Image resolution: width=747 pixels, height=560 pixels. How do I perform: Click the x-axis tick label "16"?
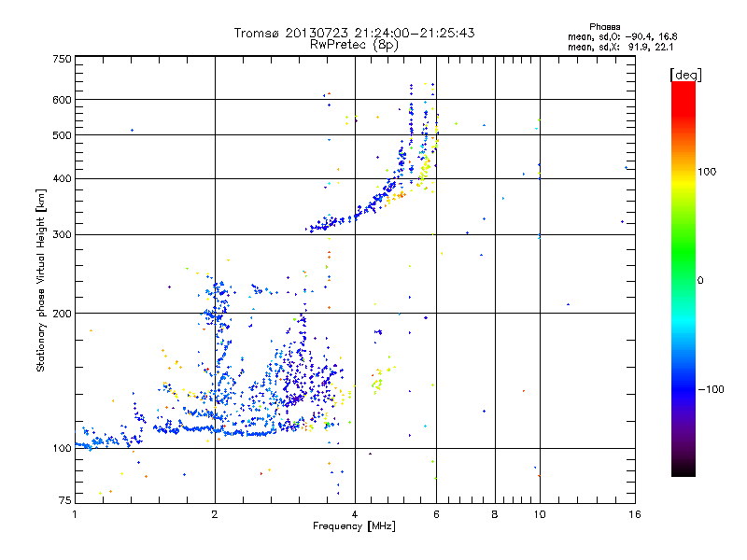click(x=635, y=514)
